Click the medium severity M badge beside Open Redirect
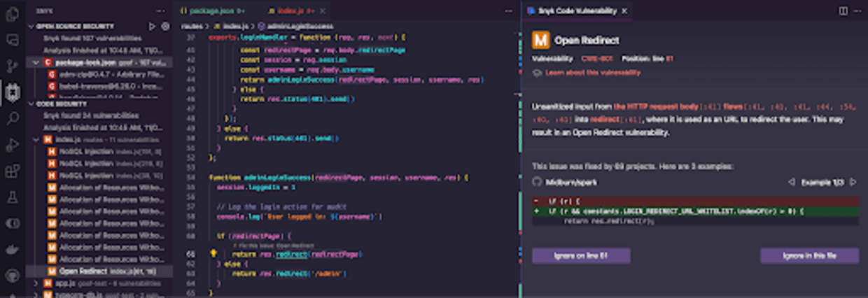Screen dimensions: 868x298 (540, 40)
